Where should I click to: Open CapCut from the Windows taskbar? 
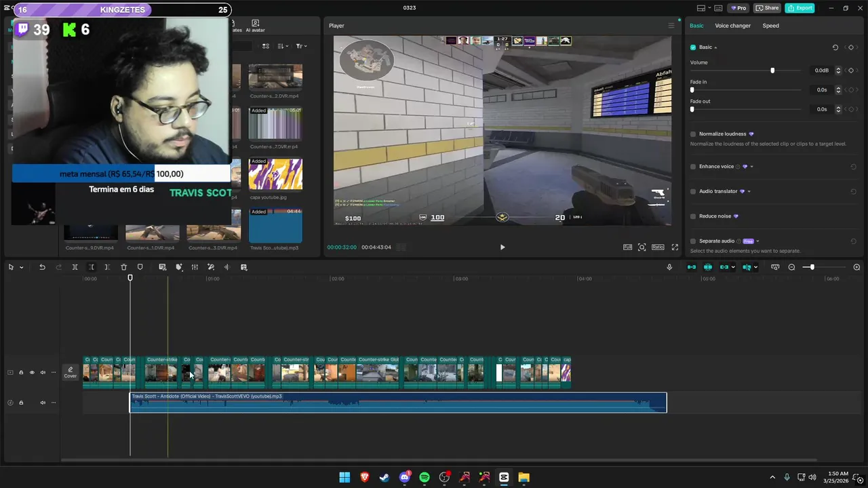pyautogui.click(x=504, y=477)
